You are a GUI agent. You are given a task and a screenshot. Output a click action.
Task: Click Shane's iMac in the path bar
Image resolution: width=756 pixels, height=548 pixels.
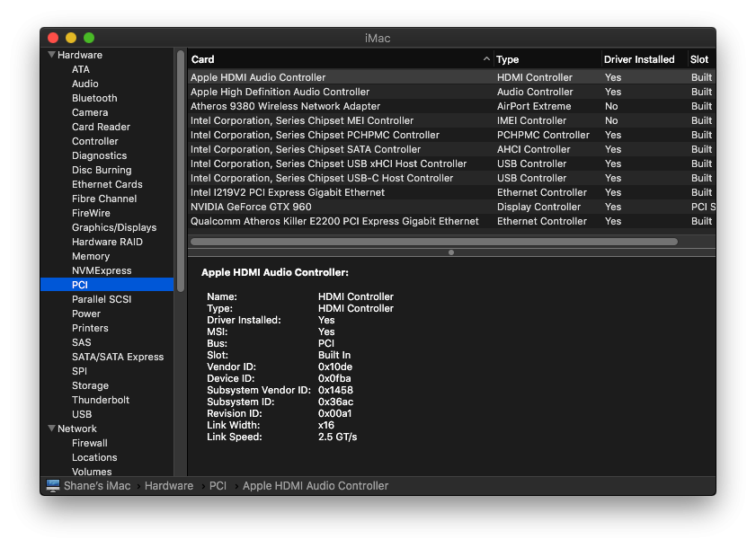click(97, 486)
